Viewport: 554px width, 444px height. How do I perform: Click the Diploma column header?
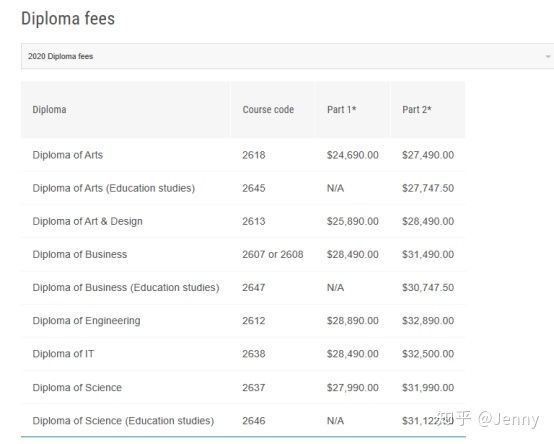coord(49,109)
